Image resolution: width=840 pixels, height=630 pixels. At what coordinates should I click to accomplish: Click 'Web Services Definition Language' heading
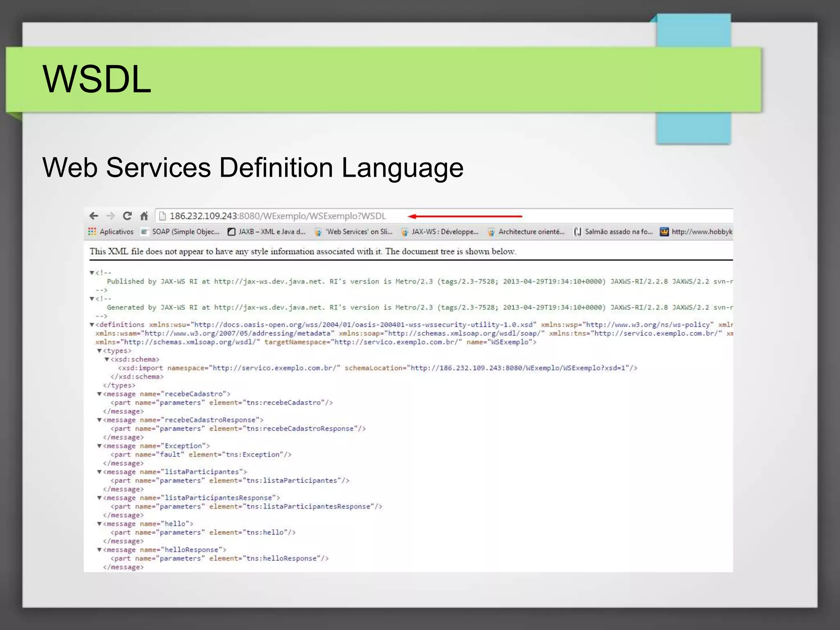pyautogui.click(x=253, y=167)
